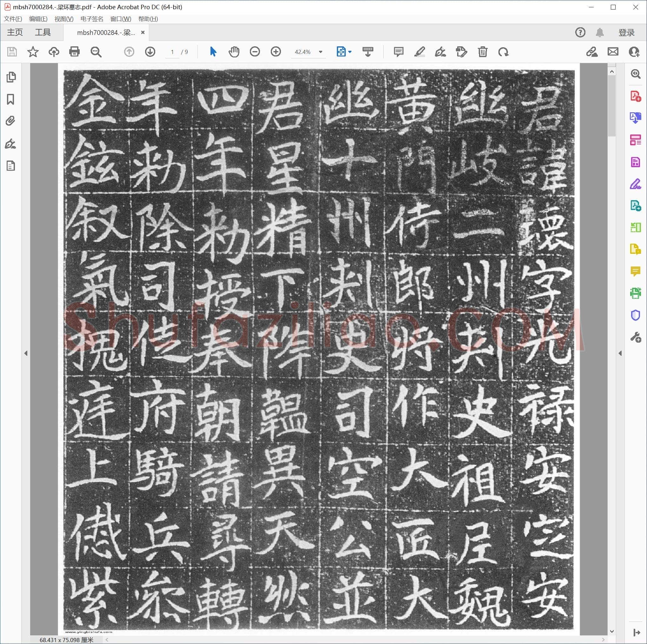This screenshot has height=644, width=647.
Task: Open the help question mark icon
Action: (x=580, y=32)
